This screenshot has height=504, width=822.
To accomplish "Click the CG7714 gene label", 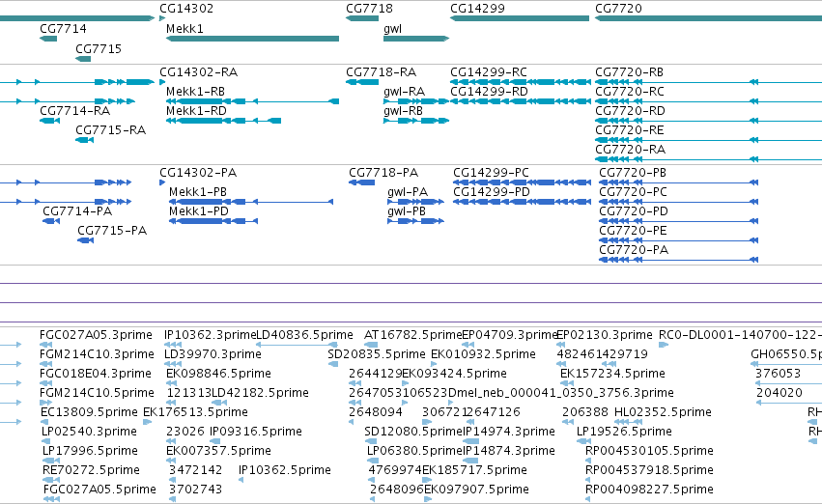I will pos(63,29).
